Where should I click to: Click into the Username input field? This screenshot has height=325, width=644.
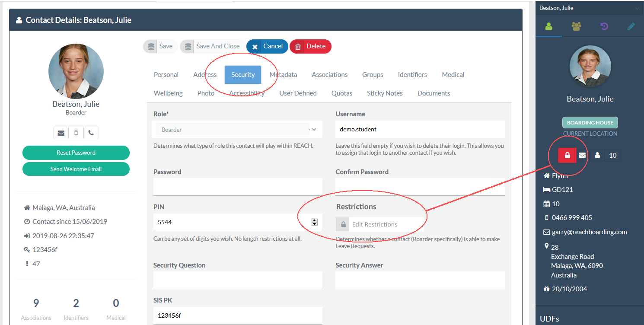coord(420,129)
